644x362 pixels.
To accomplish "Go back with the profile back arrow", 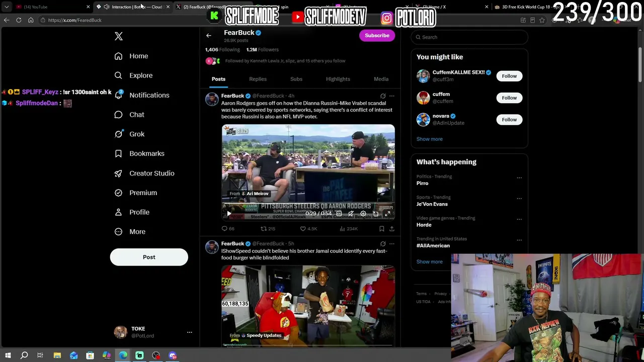I will (x=209, y=36).
